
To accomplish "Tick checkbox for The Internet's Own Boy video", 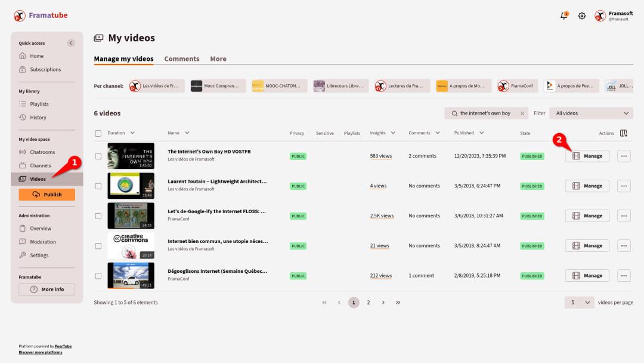I will click(x=98, y=156).
